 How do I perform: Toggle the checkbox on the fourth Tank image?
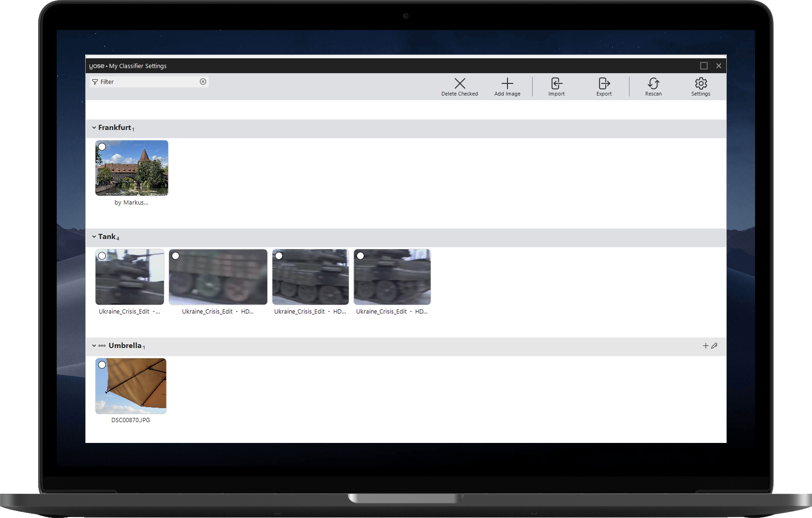(x=360, y=256)
